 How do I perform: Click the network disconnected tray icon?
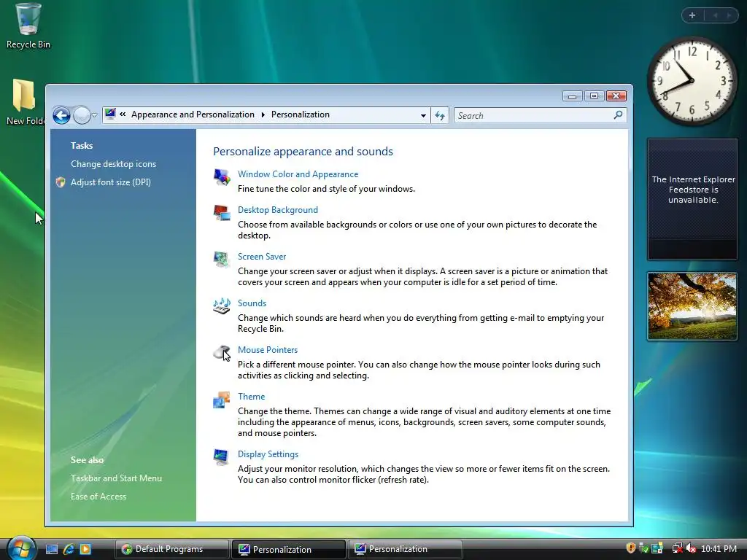677,548
